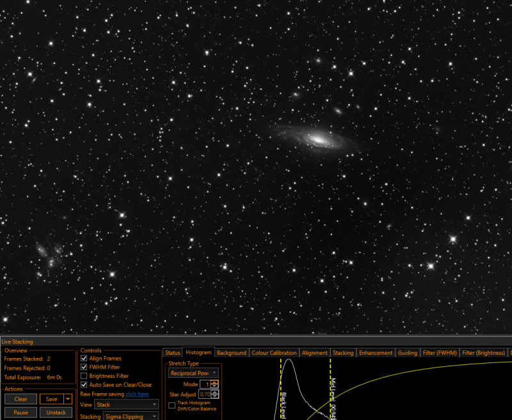This screenshot has height=420, width=512.
Task: Switch to the Colour Calibration tab
Action: [x=274, y=352]
